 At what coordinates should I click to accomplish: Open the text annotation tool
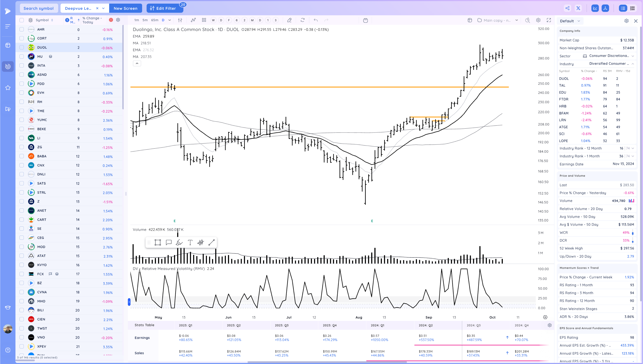(190, 242)
